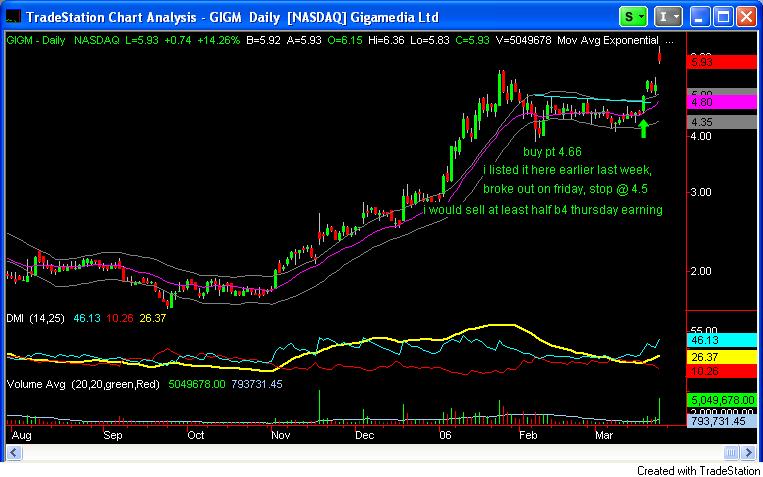Image resolution: width=763 pixels, height=477 pixels.
Task: Click the 'NASDAQ' exchange label in status line
Action: [x=96, y=41]
